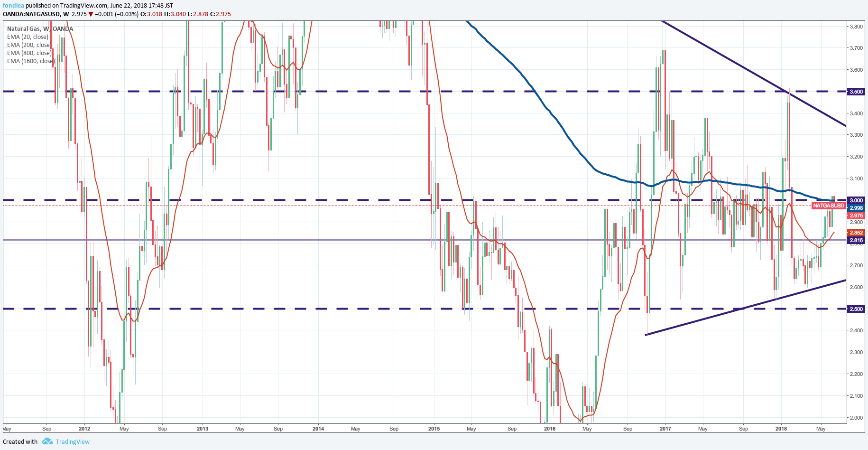The height and width of the screenshot is (450, 868).
Task: Click the 2013 year label on time axis
Action: (x=203, y=429)
